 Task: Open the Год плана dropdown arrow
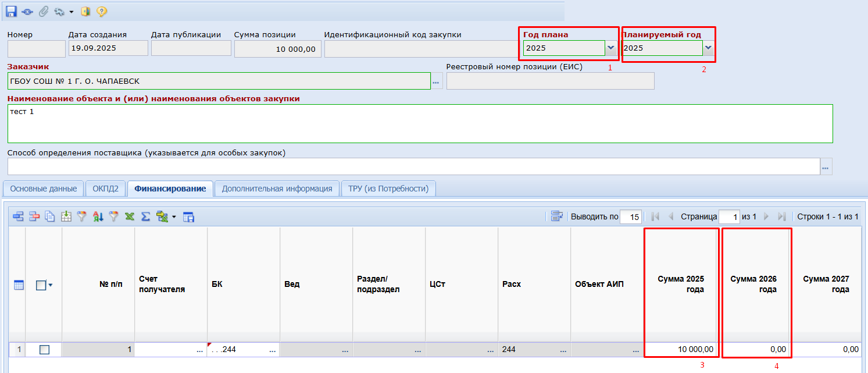coord(610,48)
